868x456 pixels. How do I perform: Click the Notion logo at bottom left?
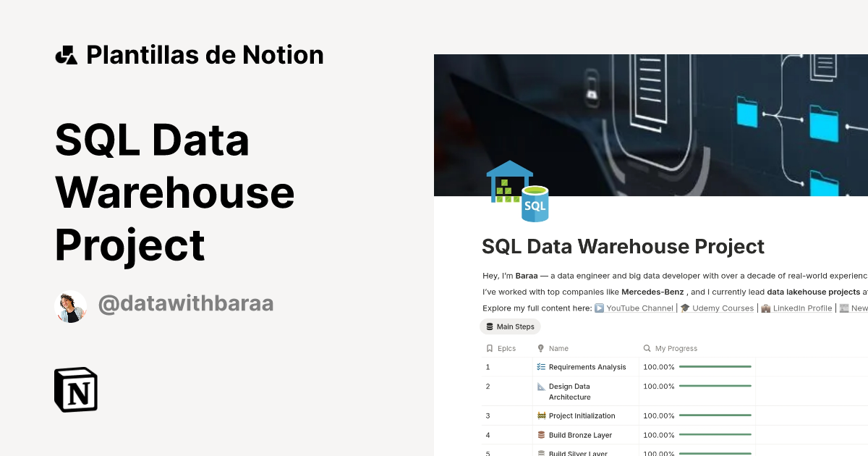(x=75, y=389)
